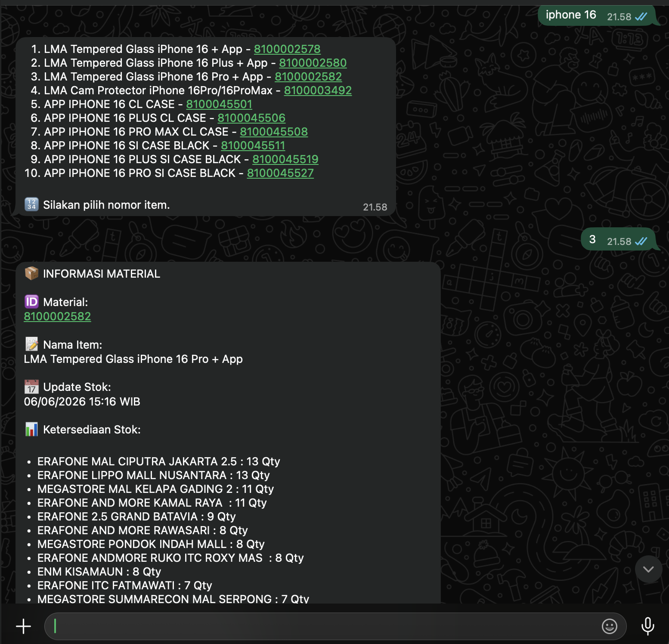The image size is (669, 644).
Task: Open link 8100045506 for PLUS CL CASE
Action: click(251, 118)
